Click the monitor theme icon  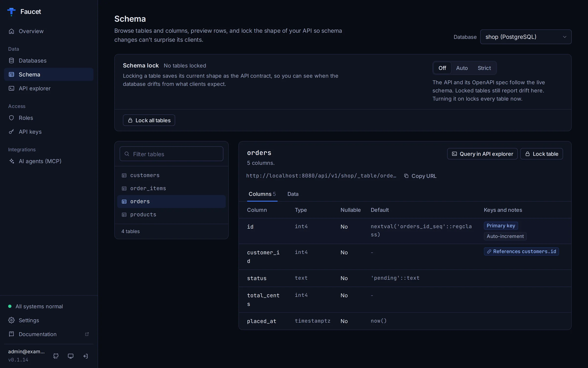click(x=71, y=356)
